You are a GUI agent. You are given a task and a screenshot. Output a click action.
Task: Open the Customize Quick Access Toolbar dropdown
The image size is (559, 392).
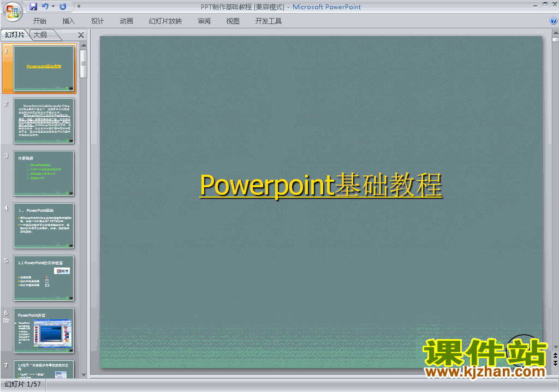pyautogui.click(x=79, y=7)
